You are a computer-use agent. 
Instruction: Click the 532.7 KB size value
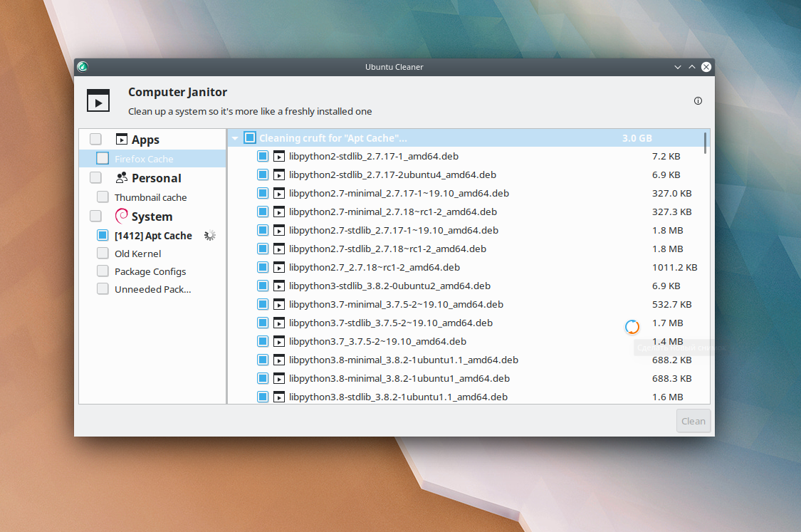pyautogui.click(x=671, y=305)
